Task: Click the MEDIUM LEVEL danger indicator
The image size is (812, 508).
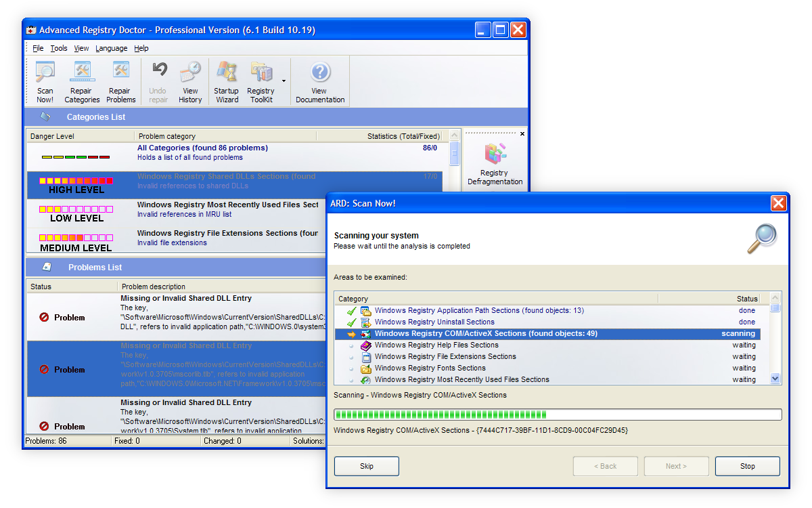Action: click(76, 243)
